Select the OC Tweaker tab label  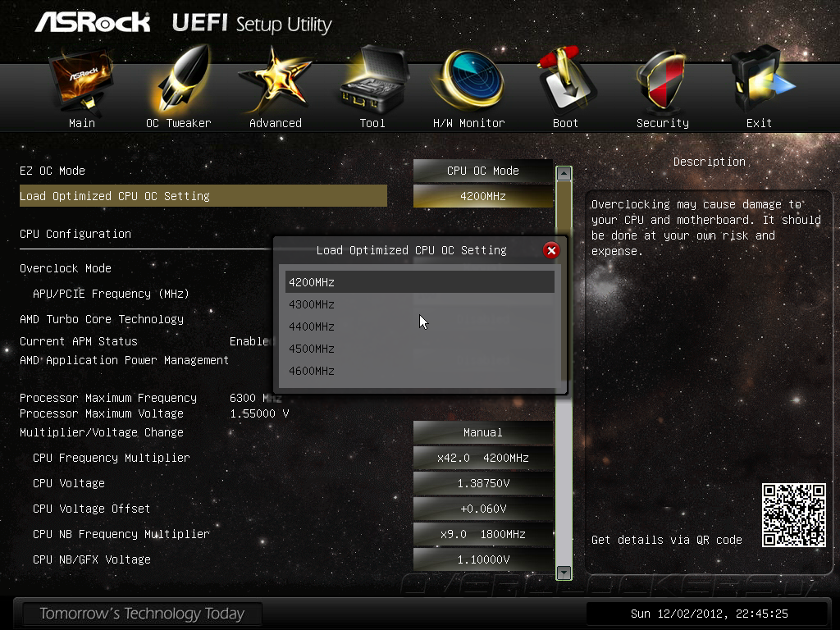point(178,123)
